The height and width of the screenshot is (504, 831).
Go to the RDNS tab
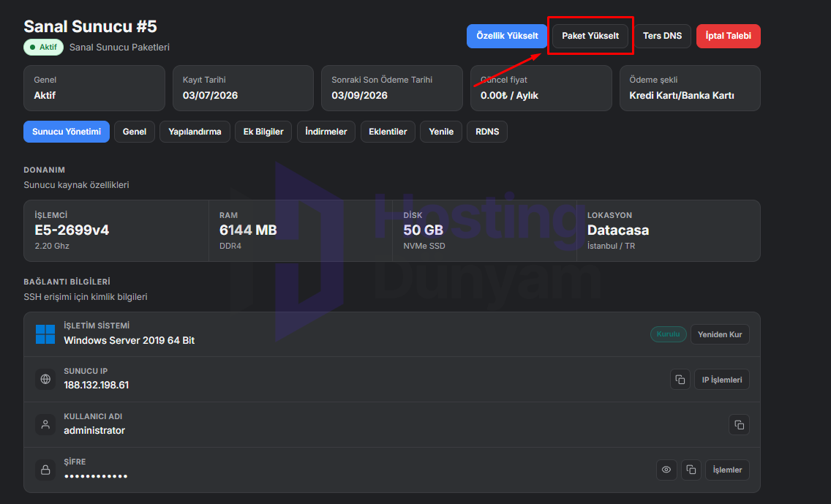[x=487, y=132]
